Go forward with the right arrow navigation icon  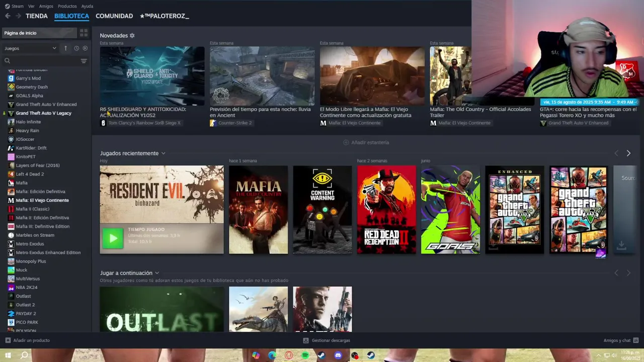pyautogui.click(x=18, y=16)
